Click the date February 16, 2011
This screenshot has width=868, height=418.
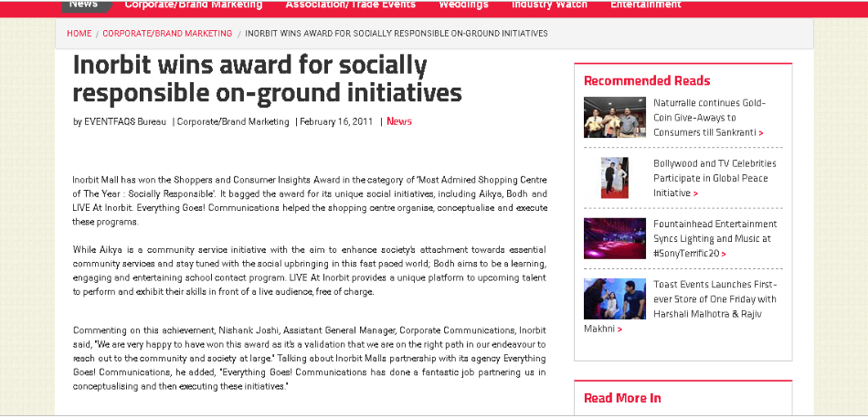336,121
